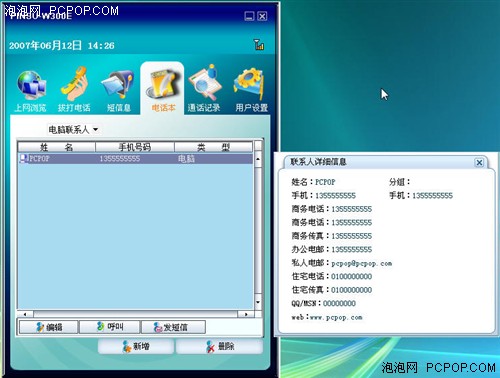Click the 呼叫 call button
The image size is (500, 378).
[110, 327]
